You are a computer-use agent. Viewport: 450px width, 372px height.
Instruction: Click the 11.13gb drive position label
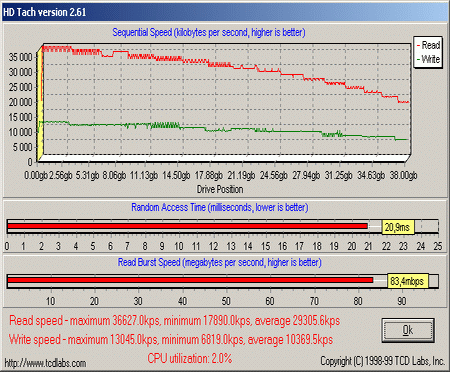144,175
